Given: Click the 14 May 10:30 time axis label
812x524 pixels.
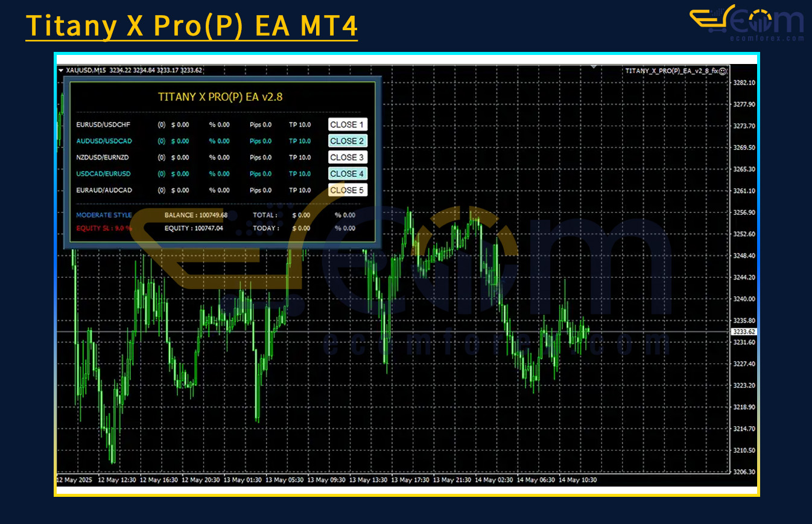Looking at the screenshot, I should (577, 480).
